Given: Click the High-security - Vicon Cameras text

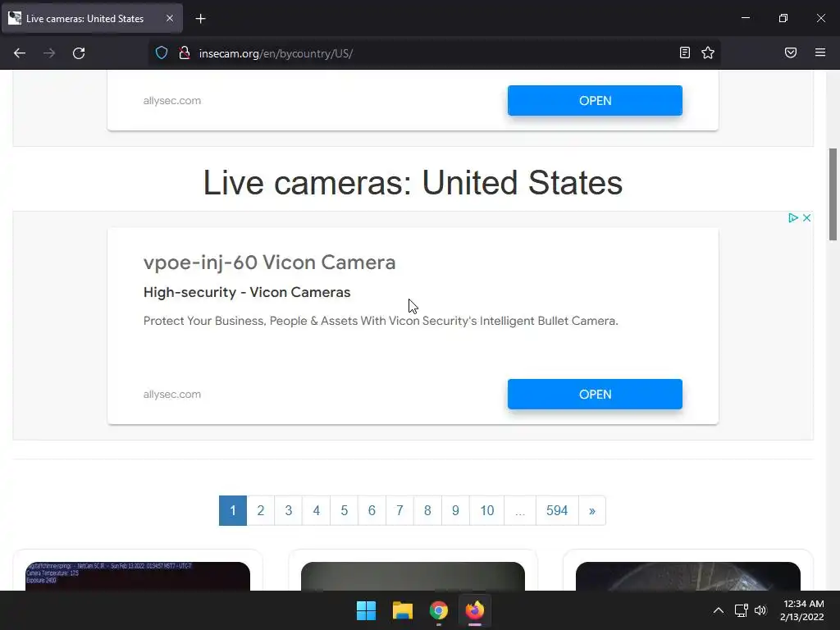Looking at the screenshot, I should pos(247,293).
